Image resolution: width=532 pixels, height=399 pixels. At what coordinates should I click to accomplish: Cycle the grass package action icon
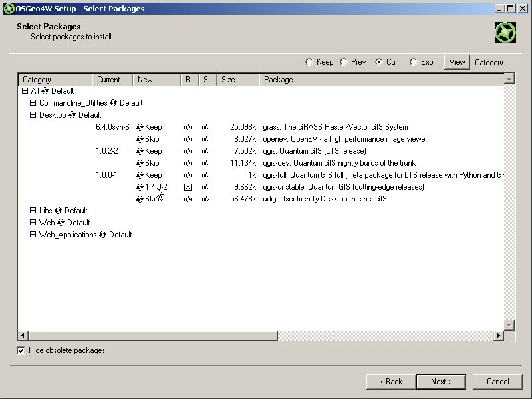point(140,127)
